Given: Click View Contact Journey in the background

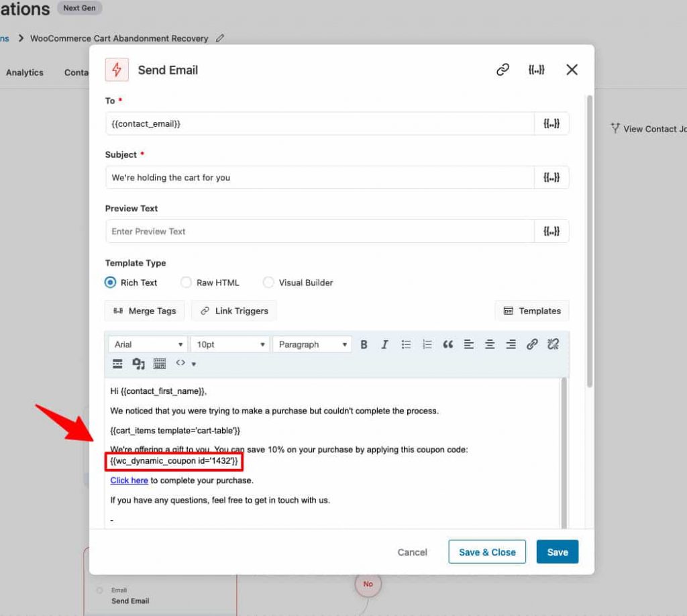Looking at the screenshot, I should click(649, 129).
